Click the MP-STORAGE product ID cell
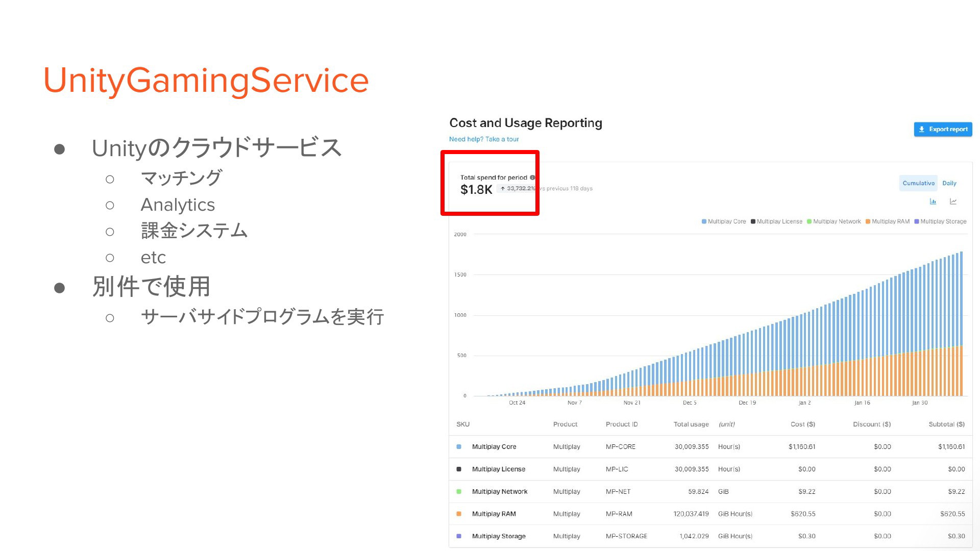The image size is (980, 551). 626,536
